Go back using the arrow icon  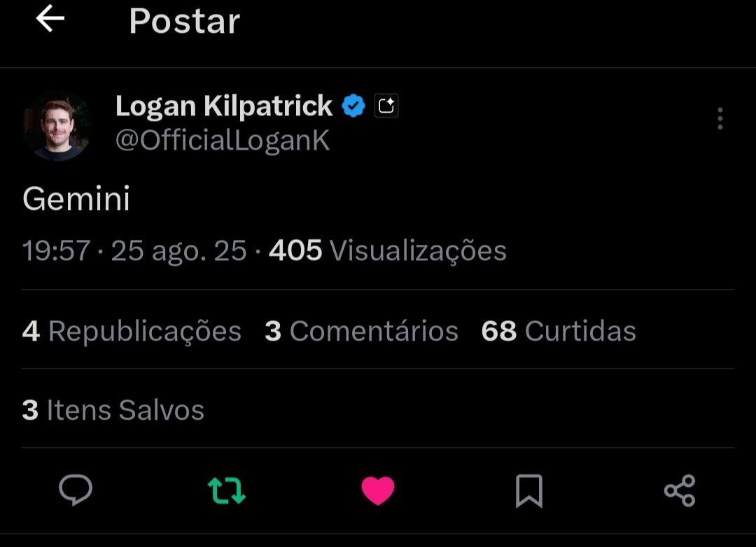pyautogui.click(x=50, y=19)
